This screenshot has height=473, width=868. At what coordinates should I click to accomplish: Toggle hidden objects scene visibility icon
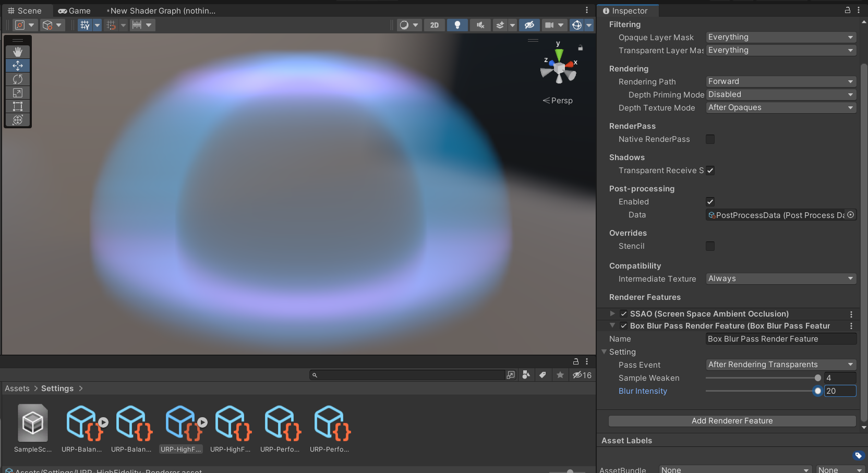point(529,25)
